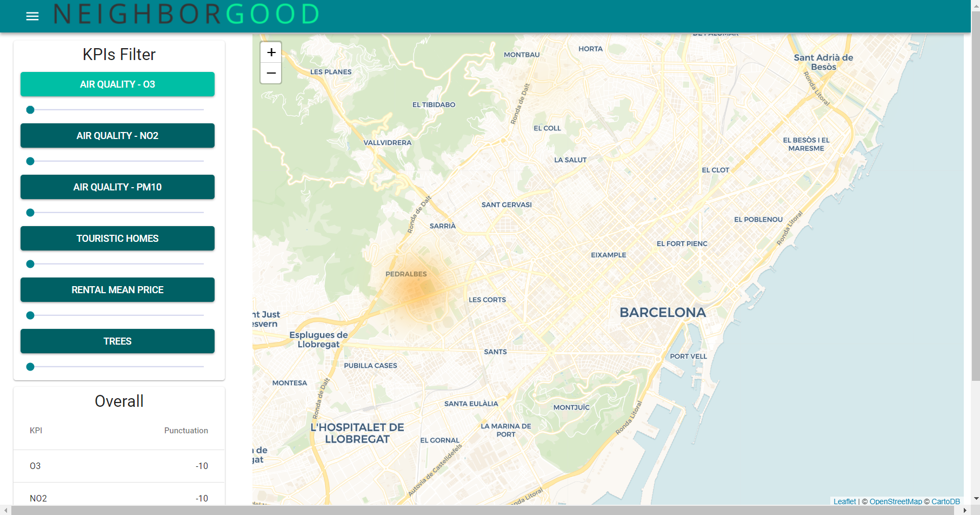Click the NEIGHBORGOOD logo

pos(186,14)
